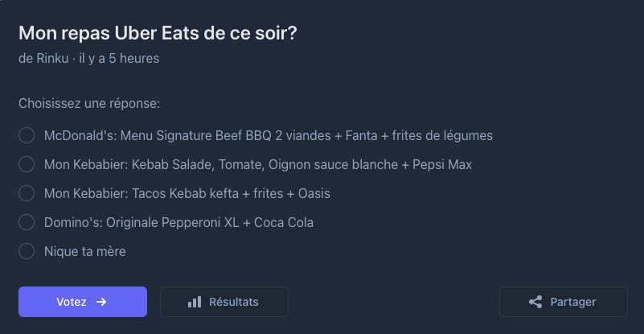This screenshot has height=334, width=644.
Task: Share the poll using the Partager button
Action: point(564,302)
